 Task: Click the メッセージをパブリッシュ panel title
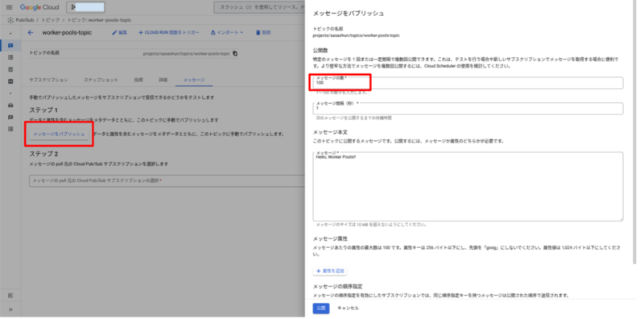coord(349,14)
